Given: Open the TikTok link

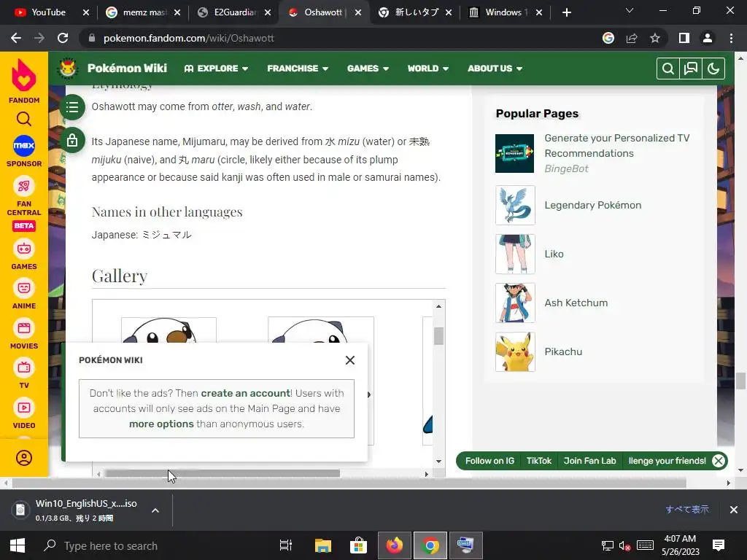Looking at the screenshot, I should click(539, 461).
